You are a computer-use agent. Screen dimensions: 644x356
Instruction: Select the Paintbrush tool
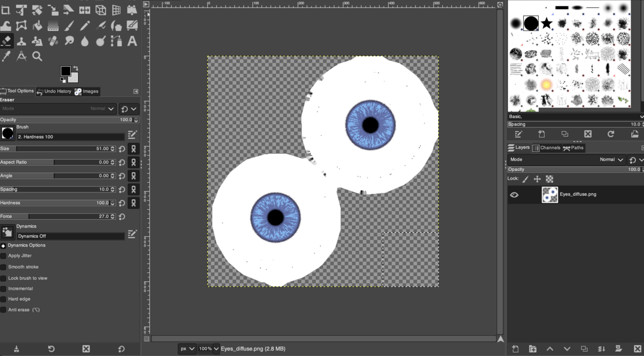68,25
